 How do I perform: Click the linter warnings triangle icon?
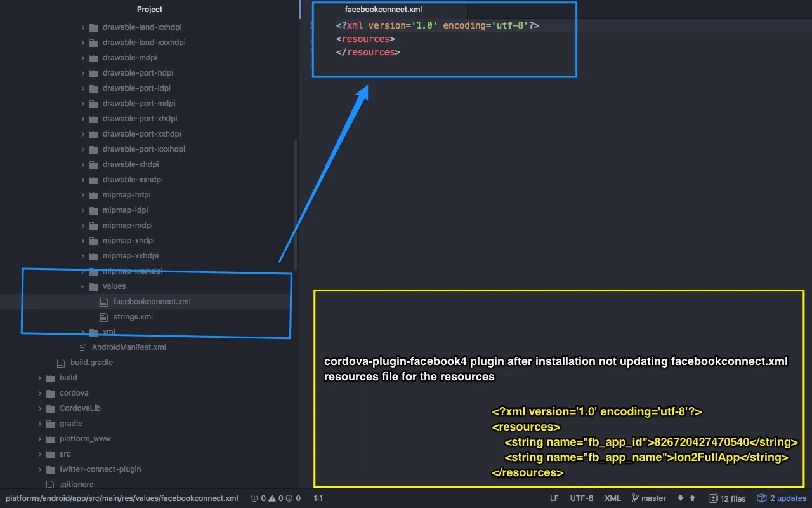tap(272, 498)
